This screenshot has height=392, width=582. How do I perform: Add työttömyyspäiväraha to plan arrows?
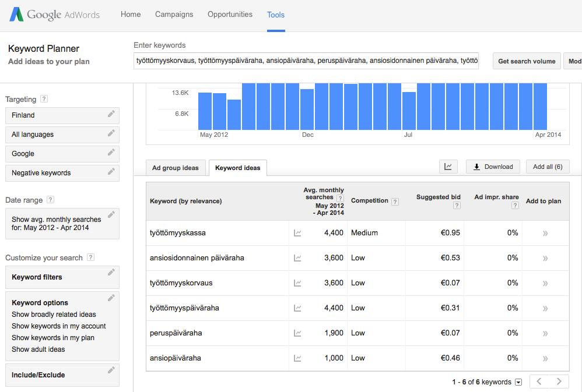[545, 308]
